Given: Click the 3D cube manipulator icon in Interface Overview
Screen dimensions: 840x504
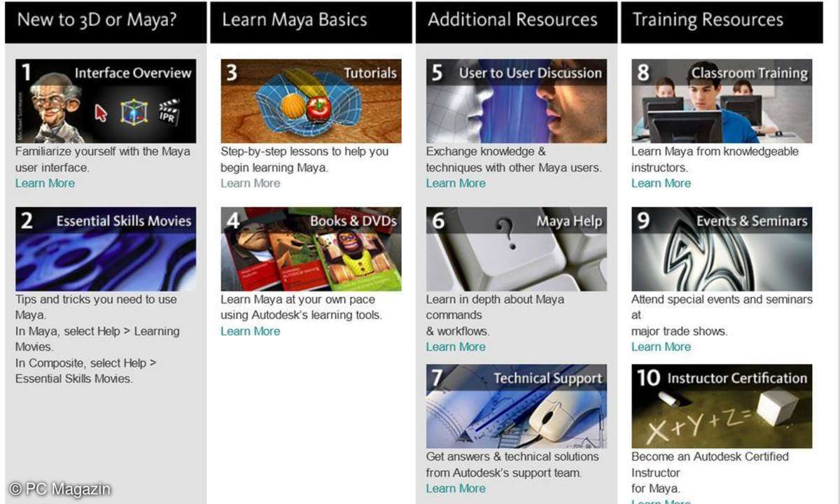Looking at the screenshot, I should (134, 111).
